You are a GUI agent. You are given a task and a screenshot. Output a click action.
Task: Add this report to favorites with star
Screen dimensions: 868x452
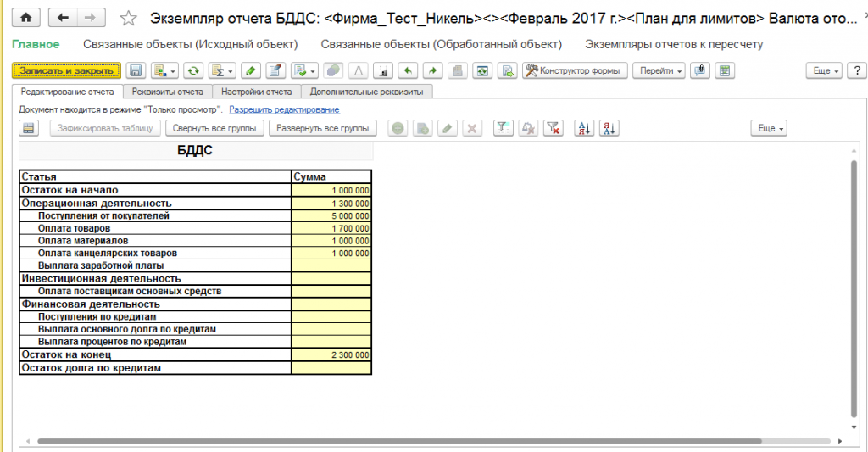[x=128, y=18]
